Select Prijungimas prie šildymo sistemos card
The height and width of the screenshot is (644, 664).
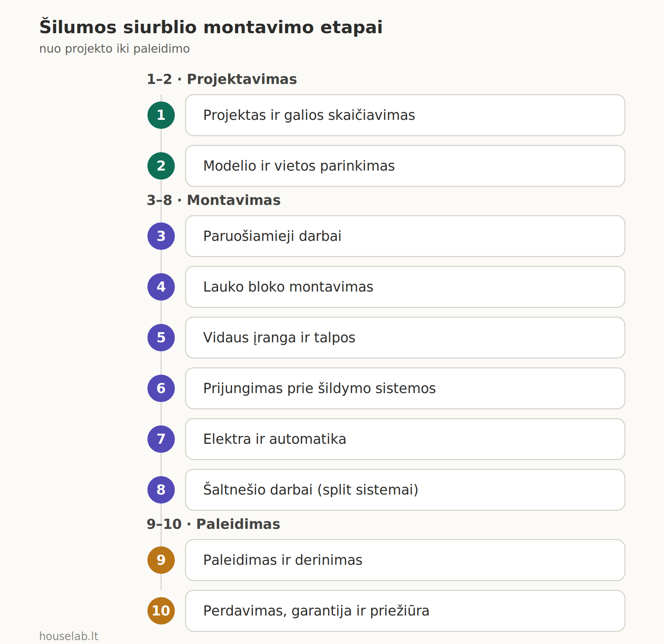(x=405, y=388)
